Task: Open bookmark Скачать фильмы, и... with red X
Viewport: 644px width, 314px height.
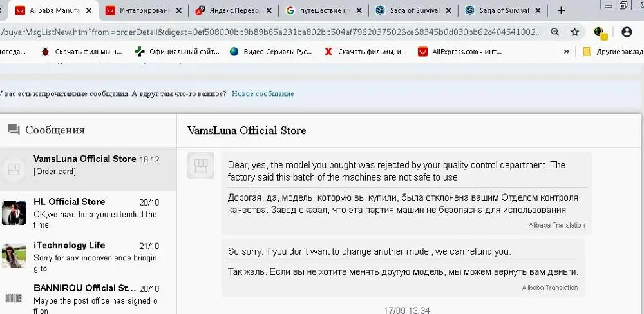Action: (366, 52)
